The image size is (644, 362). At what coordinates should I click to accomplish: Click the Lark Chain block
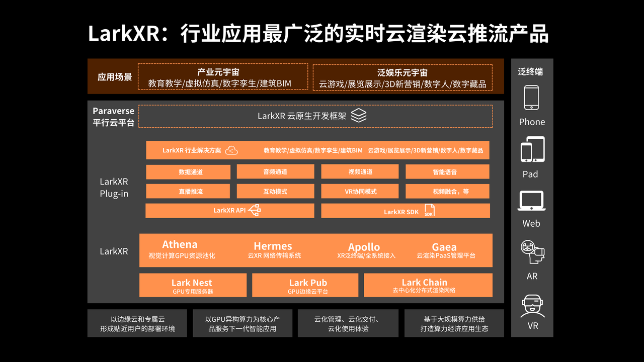pyautogui.click(x=428, y=285)
